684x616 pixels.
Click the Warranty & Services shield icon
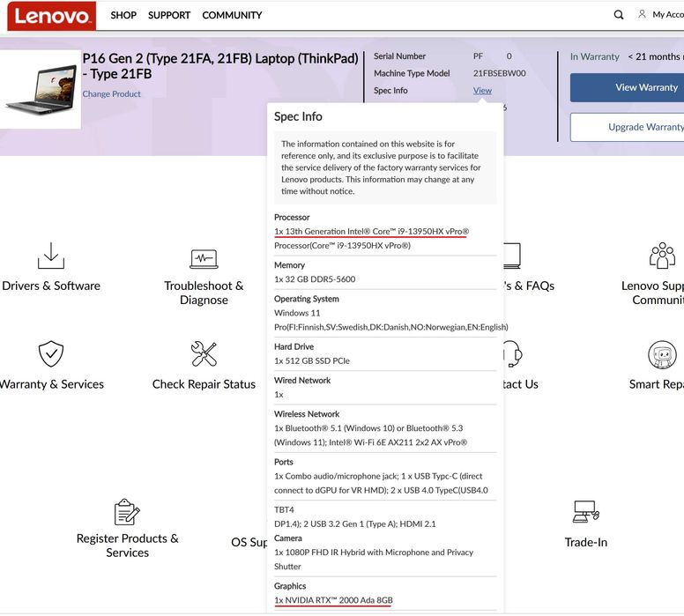(x=51, y=353)
